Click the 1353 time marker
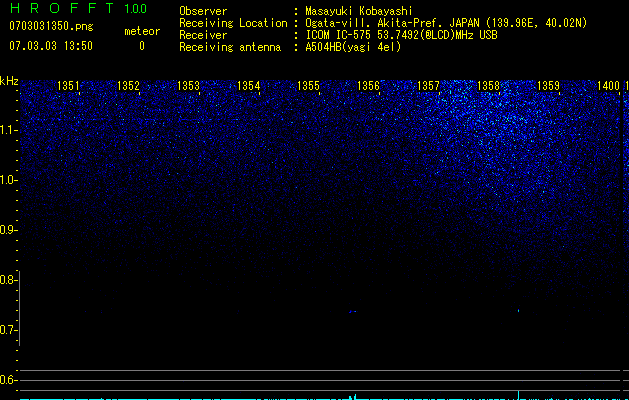This screenshot has height=400, width=629. coord(188,86)
